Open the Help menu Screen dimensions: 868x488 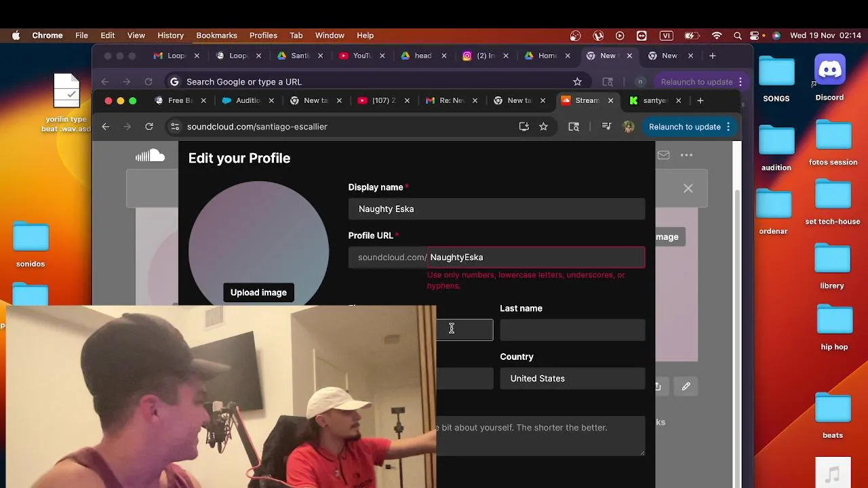pyautogui.click(x=365, y=35)
